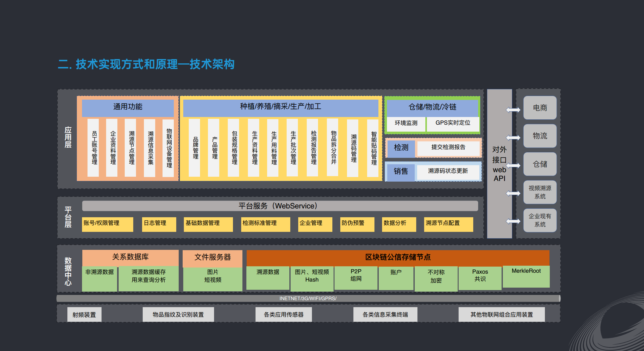Click the MerkleRoot box
This screenshot has width=644, height=351.
[526, 276]
